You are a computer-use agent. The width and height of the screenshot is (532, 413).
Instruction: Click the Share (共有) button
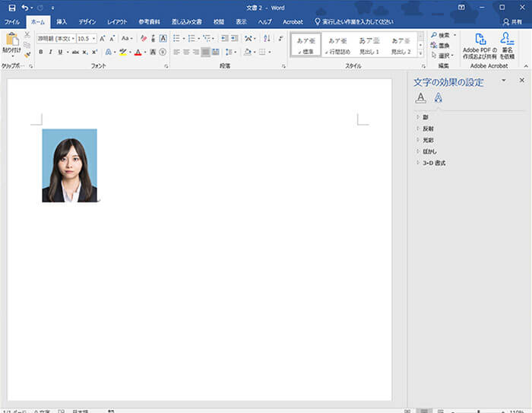pos(512,22)
